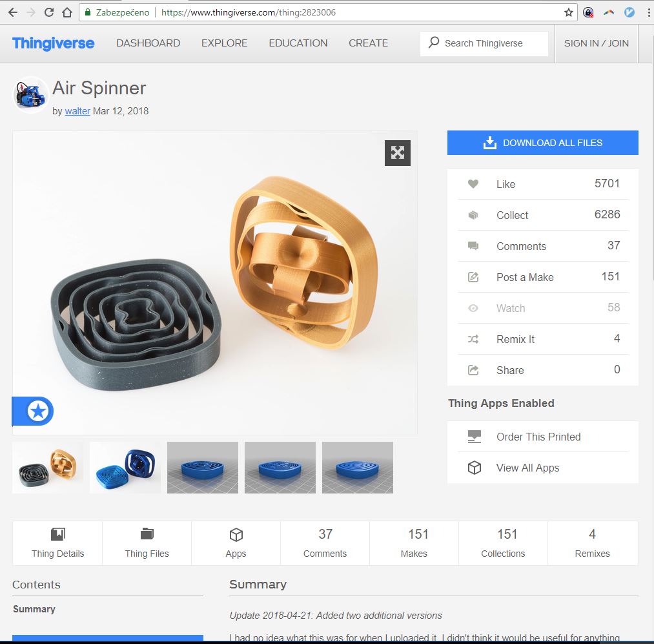Viewport: 654px width, 644px height.
Task: Open comments via the speech bubble icon
Action: coord(473,246)
